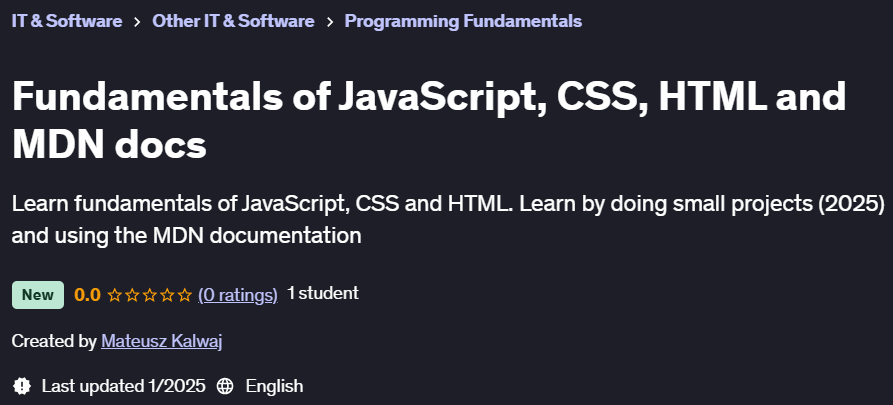The image size is (893, 405).
Task: Open the Programming Fundamentals breadcrumb link
Action: coord(463,21)
